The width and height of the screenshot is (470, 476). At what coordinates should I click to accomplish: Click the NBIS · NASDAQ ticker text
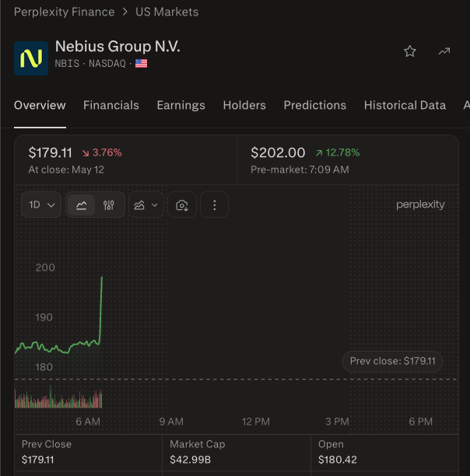tap(90, 64)
